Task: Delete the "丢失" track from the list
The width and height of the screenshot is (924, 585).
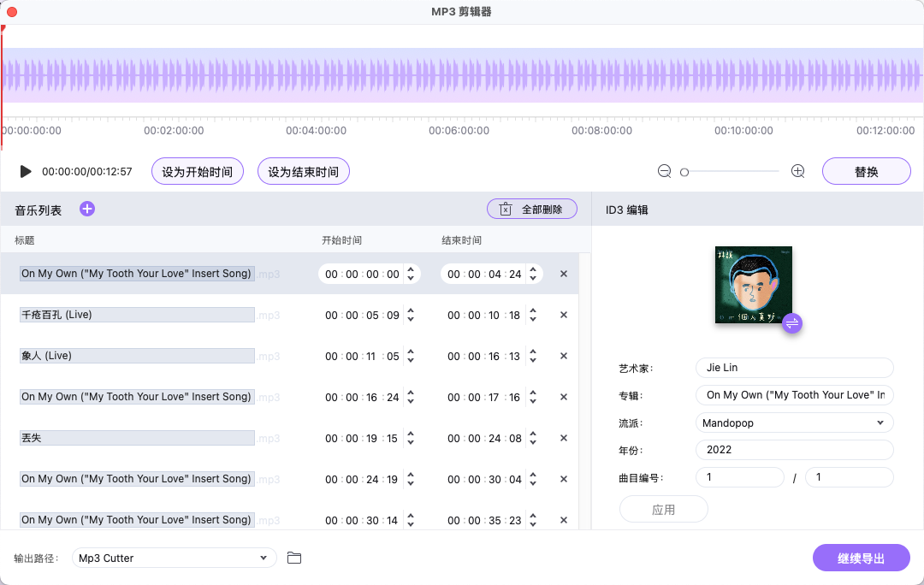Action: [x=563, y=438]
